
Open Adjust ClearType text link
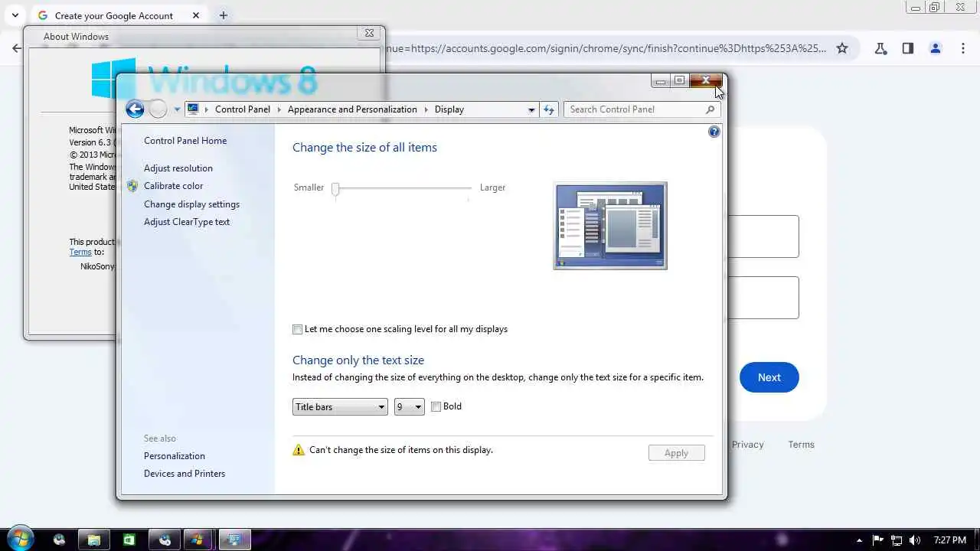click(187, 222)
